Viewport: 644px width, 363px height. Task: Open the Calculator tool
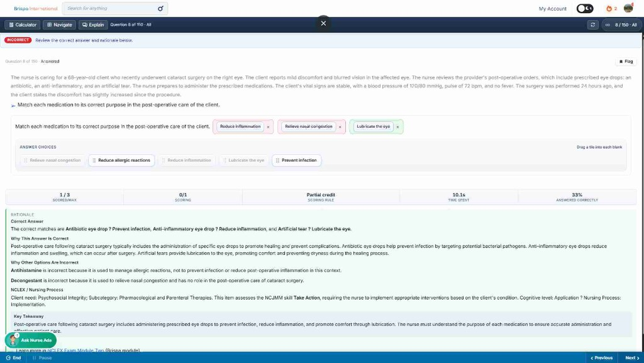point(22,25)
